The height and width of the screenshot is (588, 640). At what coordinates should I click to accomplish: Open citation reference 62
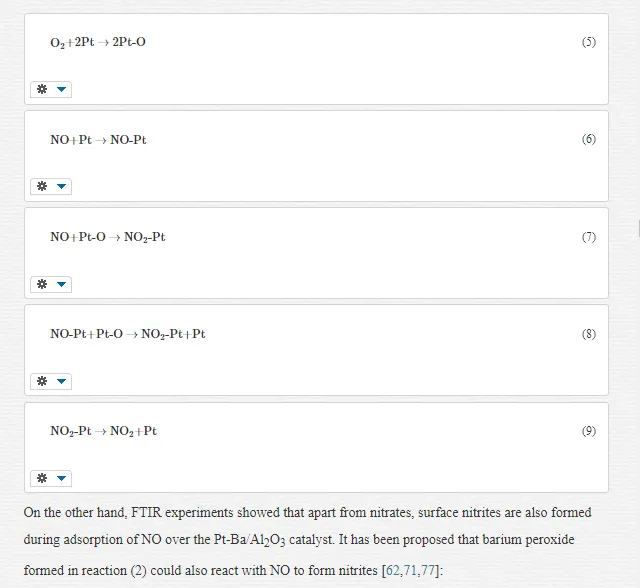pos(393,570)
